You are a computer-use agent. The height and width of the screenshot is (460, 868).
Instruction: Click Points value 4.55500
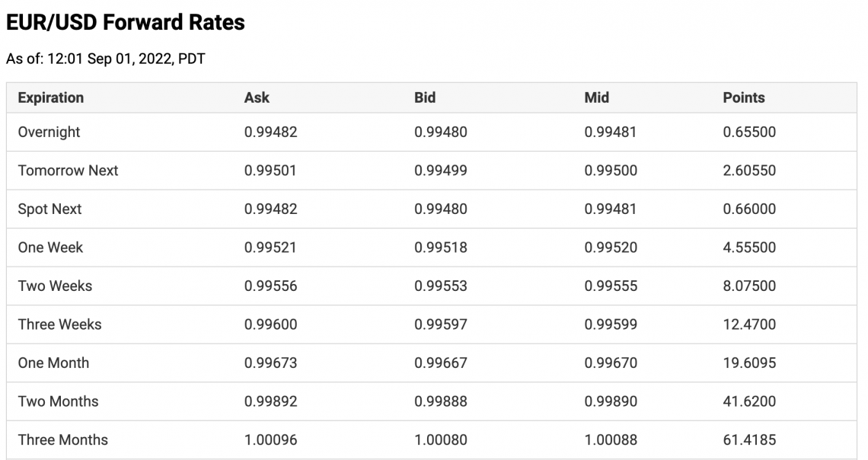[x=749, y=248]
